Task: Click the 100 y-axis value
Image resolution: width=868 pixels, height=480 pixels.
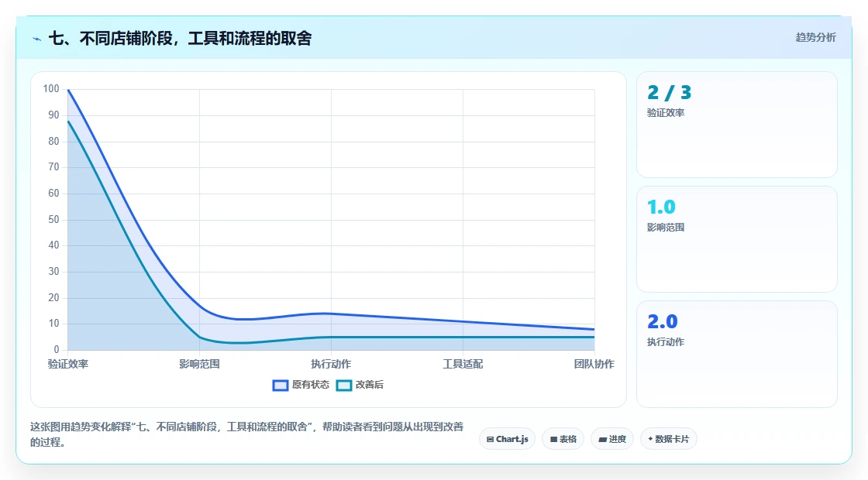Action: pyautogui.click(x=51, y=89)
